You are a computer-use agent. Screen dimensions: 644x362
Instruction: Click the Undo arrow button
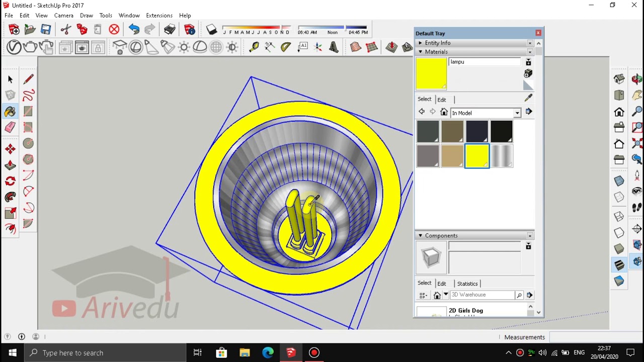tap(134, 30)
